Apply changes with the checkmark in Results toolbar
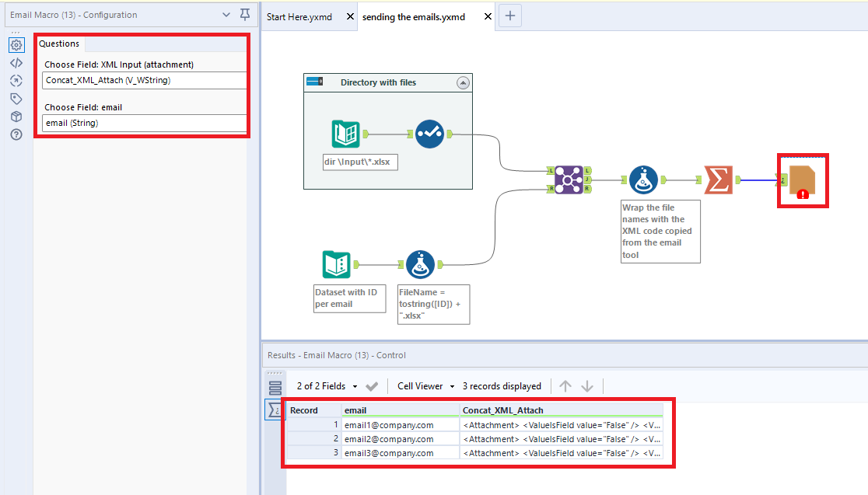Screen dimensions: 868x495 (371, 385)
